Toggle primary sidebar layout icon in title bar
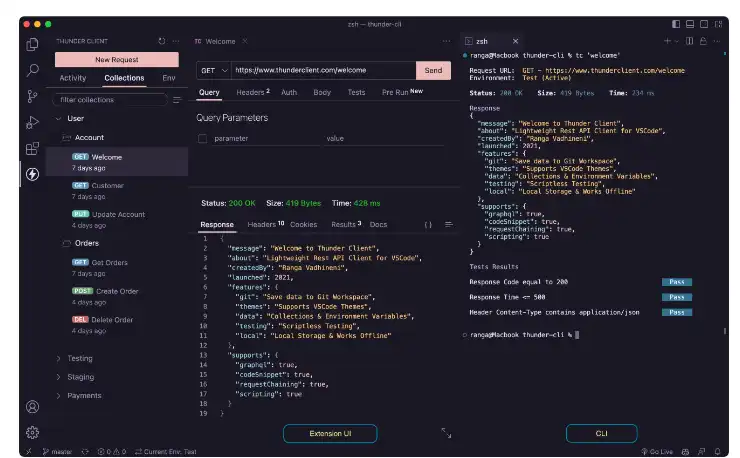The height and width of the screenshot is (458, 740). point(676,24)
